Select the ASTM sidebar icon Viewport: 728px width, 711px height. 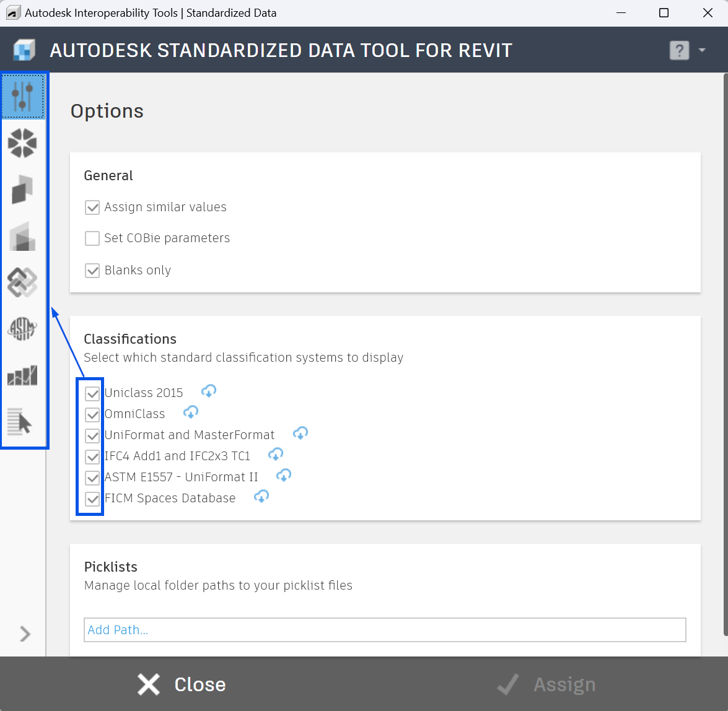[22, 329]
